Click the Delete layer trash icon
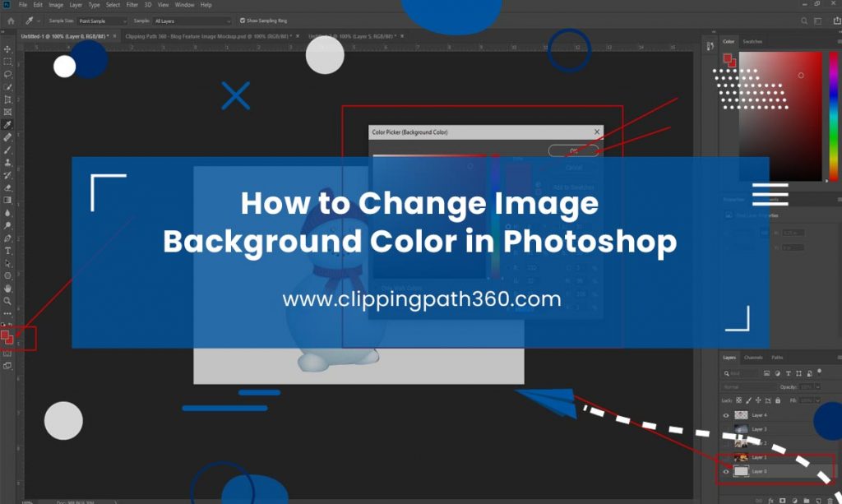 [830, 501]
